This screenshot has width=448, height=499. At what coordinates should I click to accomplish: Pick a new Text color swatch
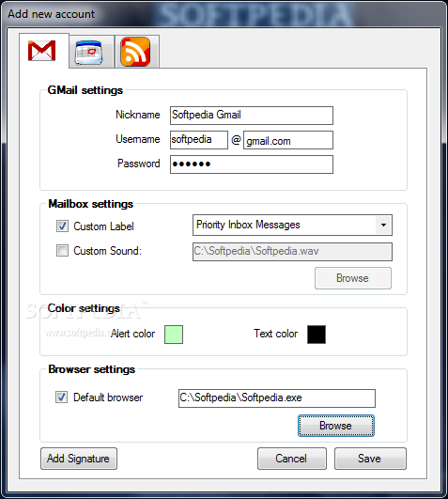317,335
